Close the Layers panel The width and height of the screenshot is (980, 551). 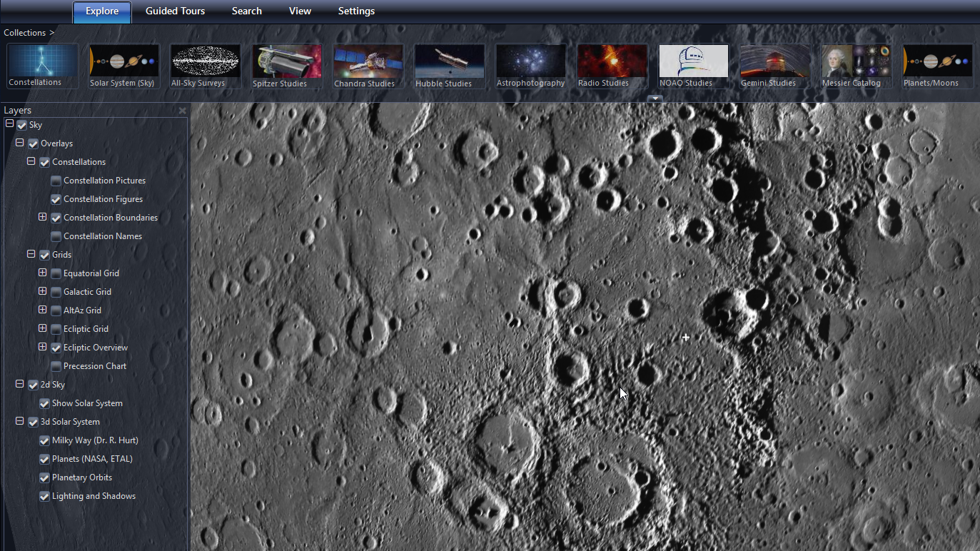pos(182,111)
